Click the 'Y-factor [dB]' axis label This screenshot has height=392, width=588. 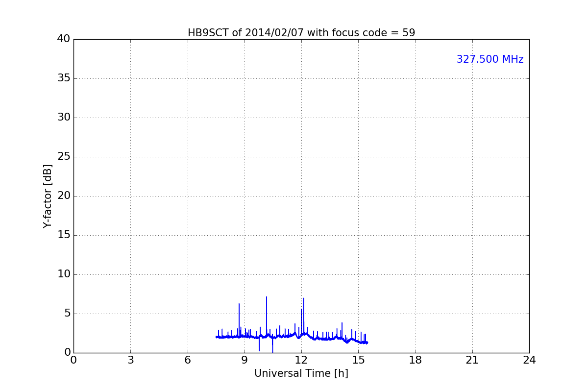click(x=48, y=196)
